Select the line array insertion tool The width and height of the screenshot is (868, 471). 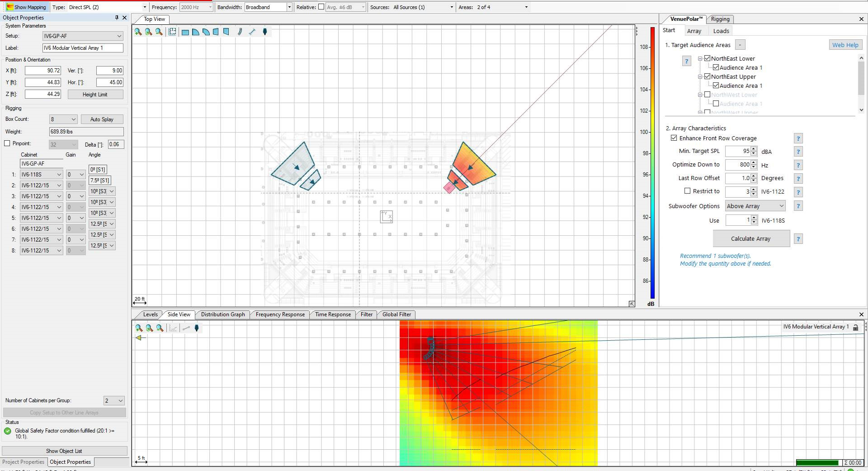[x=240, y=32]
